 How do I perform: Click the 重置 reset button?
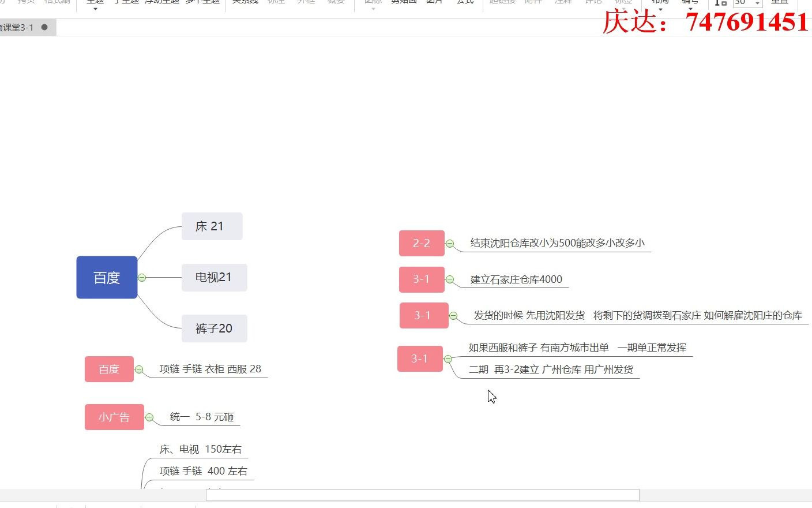coord(780,2)
